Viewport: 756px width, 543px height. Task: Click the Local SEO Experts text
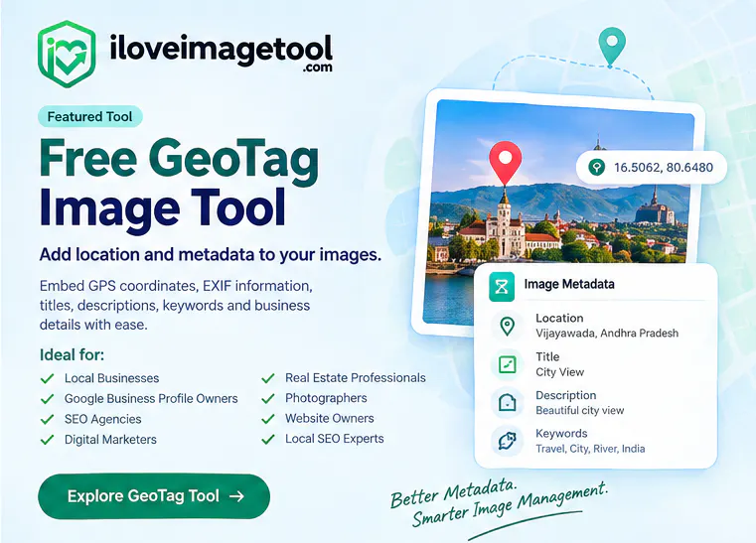[335, 439]
